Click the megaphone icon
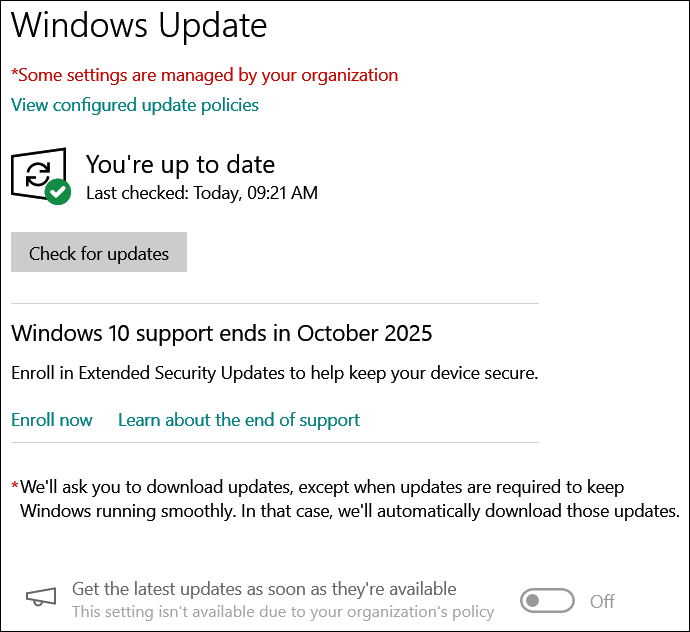690x632 pixels. click(41, 598)
